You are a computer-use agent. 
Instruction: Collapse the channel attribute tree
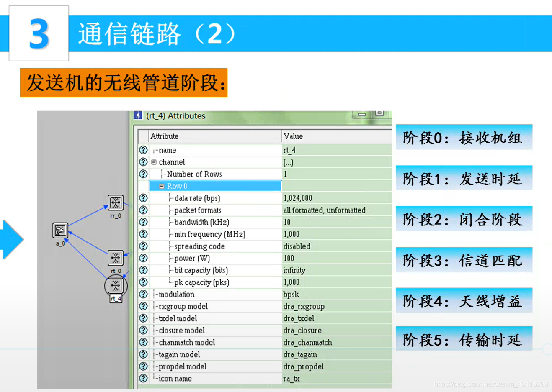click(x=154, y=162)
